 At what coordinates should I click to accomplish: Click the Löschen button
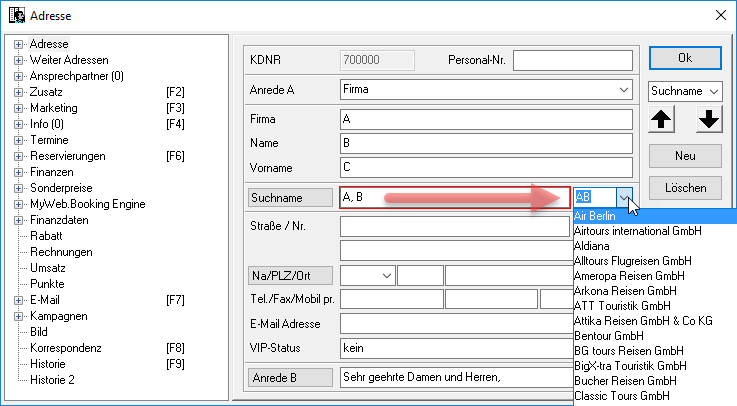coord(685,188)
